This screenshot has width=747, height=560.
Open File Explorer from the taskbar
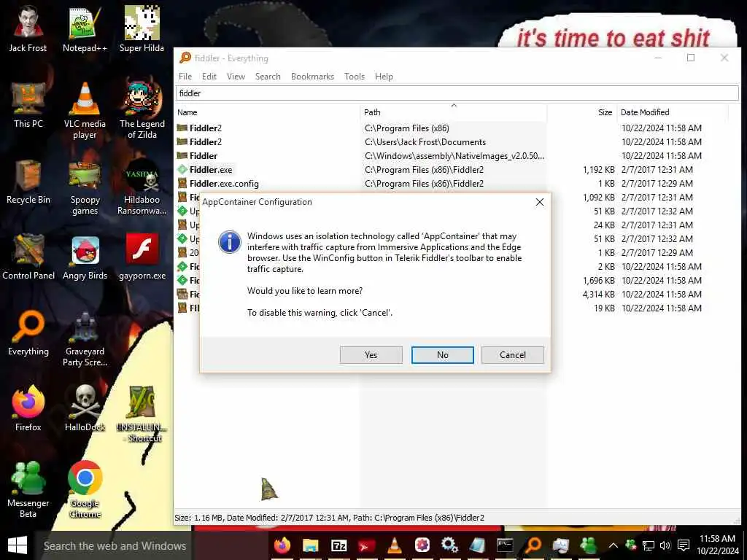311,545
